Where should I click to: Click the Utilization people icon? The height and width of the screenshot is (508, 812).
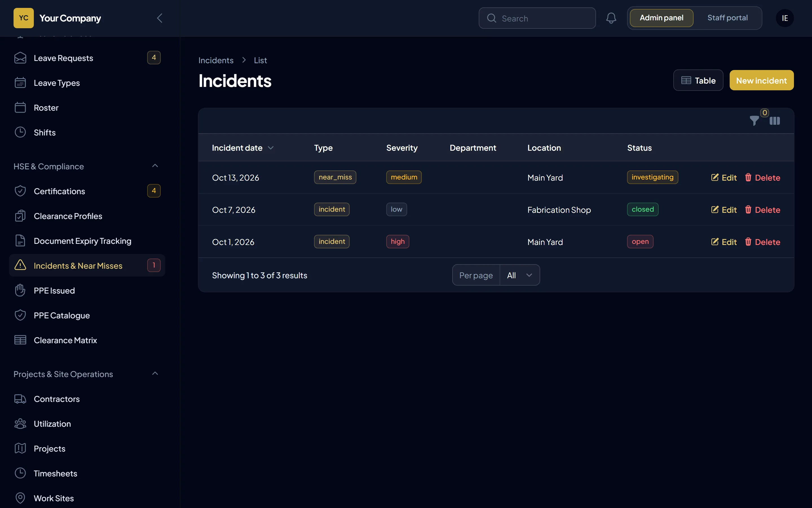[x=20, y=424]
